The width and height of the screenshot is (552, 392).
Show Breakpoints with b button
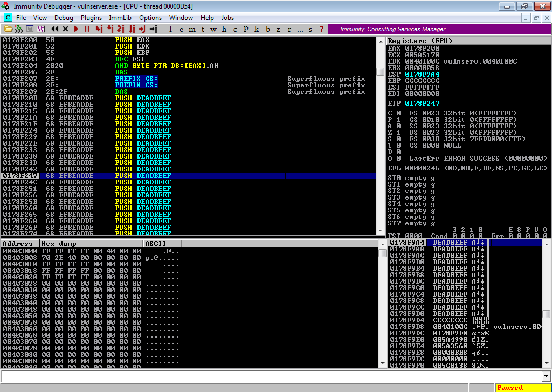pos(267,29)
